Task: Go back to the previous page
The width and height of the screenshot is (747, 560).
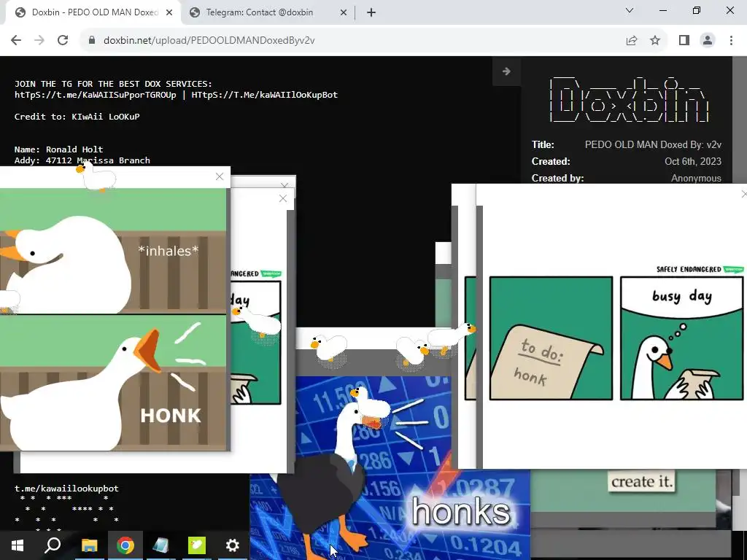Action: point(16,41)
